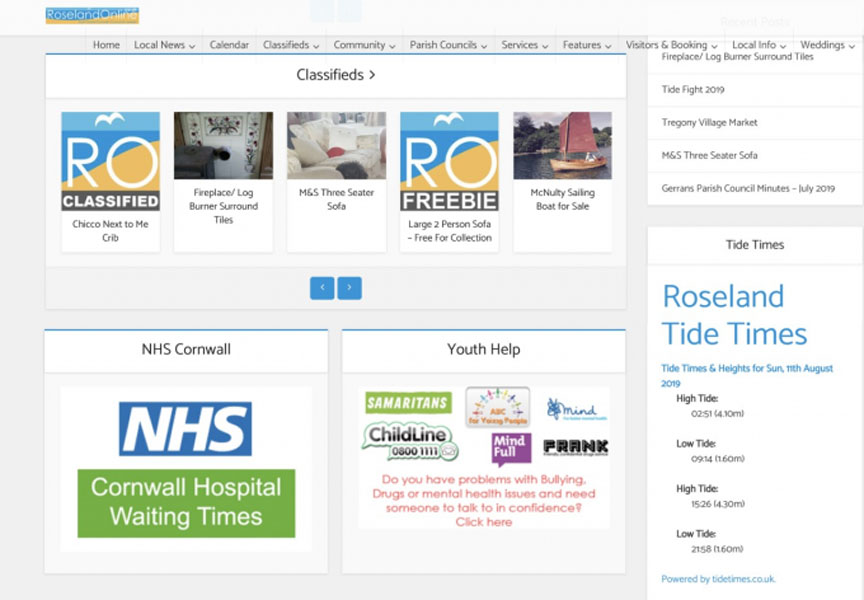This screenshot has width=864, height=600.
Task: Expand the Parish Councils dropdown
Action: pyautogui.click(x=448, y=45)
